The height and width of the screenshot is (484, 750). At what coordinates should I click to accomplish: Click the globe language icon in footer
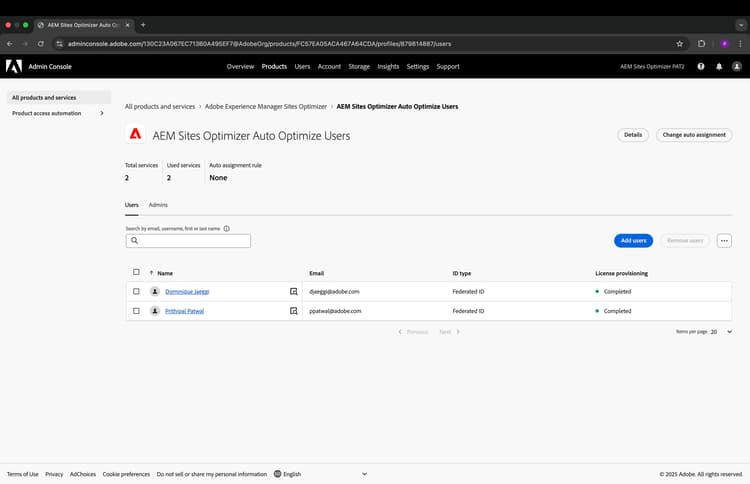[x=277, y=474]
